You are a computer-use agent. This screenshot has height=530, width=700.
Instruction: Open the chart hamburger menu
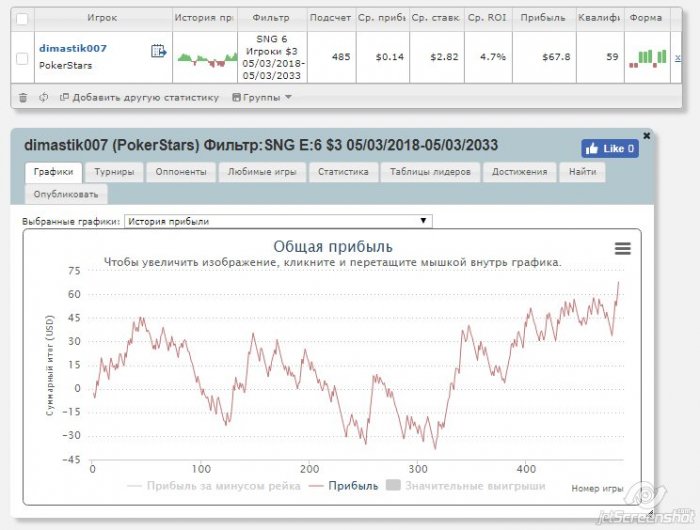click(623, 248)
